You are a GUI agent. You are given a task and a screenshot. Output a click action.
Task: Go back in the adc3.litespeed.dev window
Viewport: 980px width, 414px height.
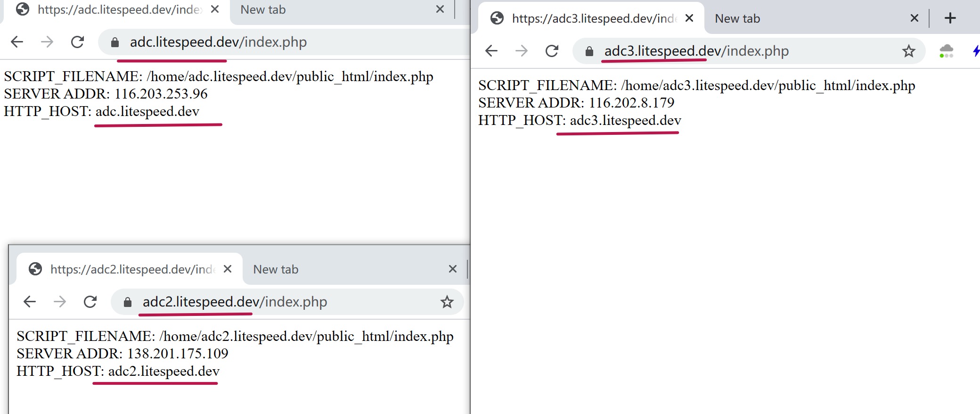(x=491, y=51)
